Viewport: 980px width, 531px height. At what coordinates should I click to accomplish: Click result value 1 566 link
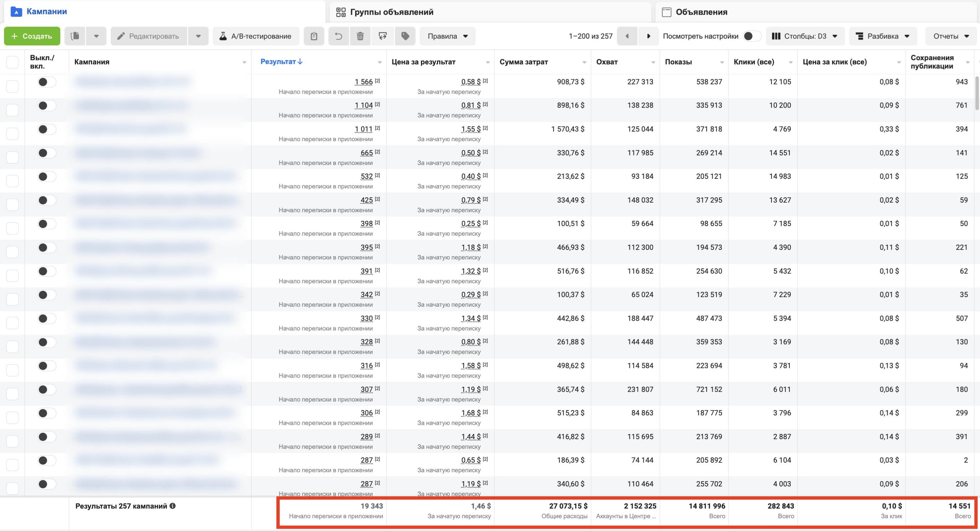point(364,82)
